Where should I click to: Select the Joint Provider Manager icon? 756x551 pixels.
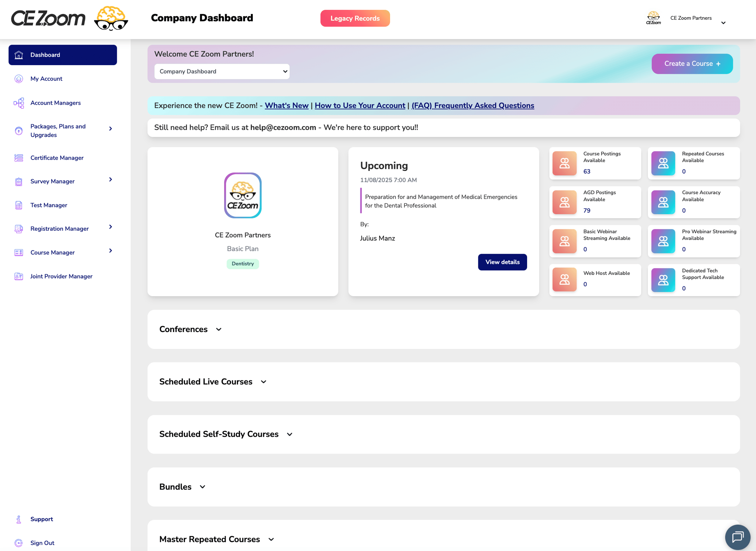coord(18,276)
